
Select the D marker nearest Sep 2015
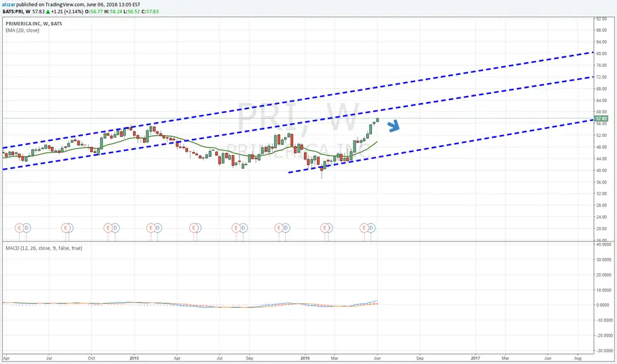point(243,228)
